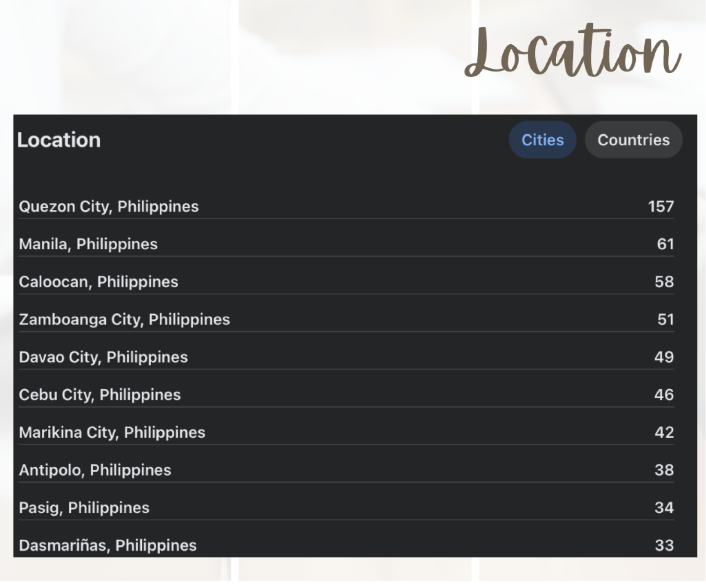Click the value 49 for Davao City

pos(664,357)
